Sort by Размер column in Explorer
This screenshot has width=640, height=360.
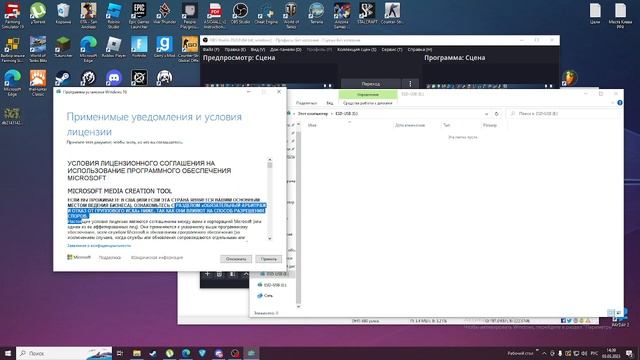(490, 125)
